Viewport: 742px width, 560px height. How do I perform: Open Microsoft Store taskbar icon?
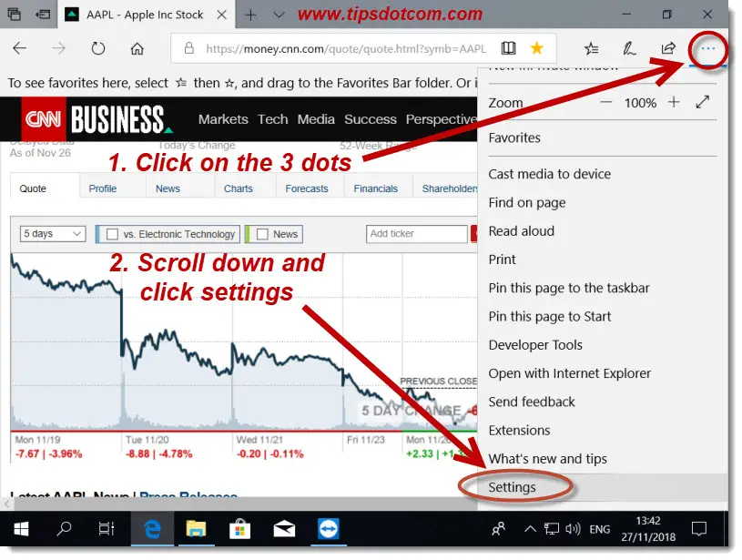point(240,529)
